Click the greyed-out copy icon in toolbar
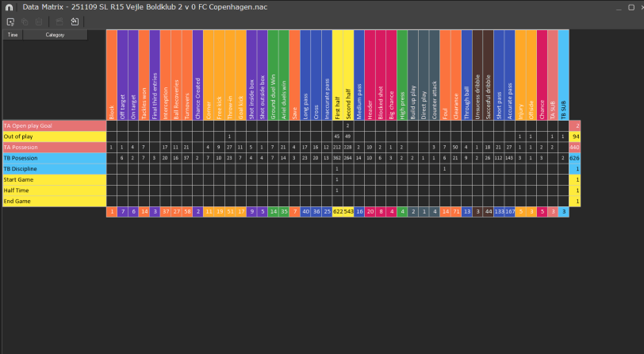This screenshot has width=644, height=354. [x=25, y=21]
